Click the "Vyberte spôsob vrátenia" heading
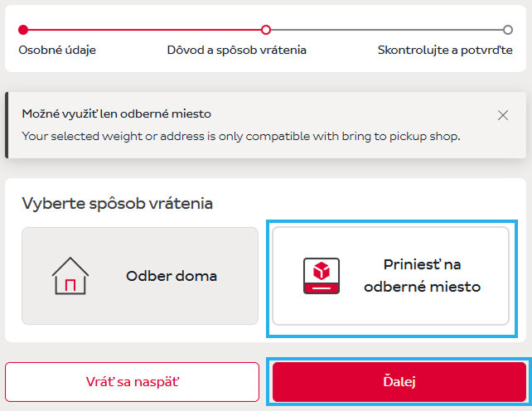Viewport: 532px width, 411px height. (x=117, y=204)
